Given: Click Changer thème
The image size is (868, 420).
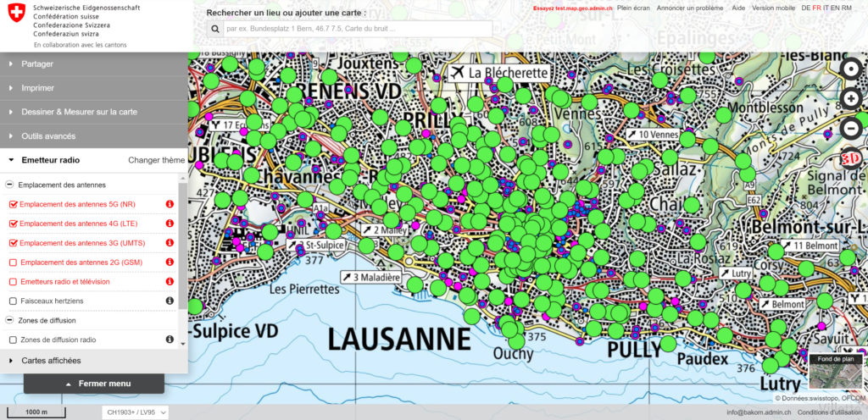Looking at the screenshot, I should coord(157,160).
